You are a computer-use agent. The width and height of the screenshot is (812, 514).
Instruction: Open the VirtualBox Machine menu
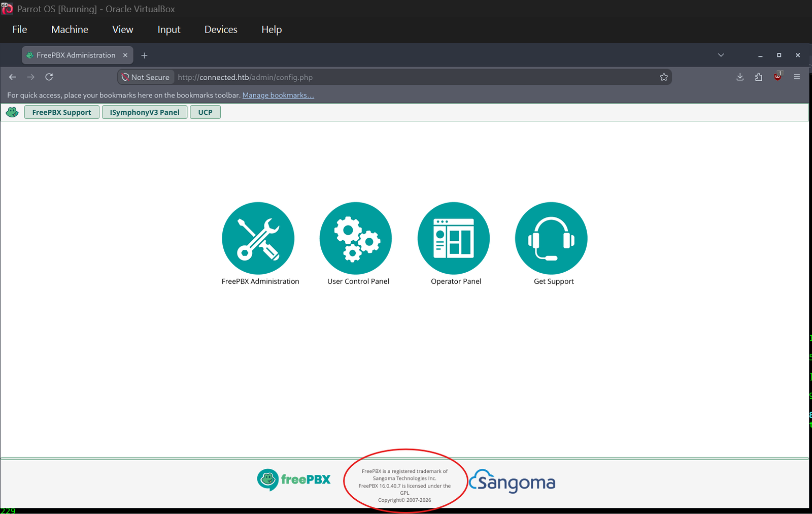coord(70,29)
